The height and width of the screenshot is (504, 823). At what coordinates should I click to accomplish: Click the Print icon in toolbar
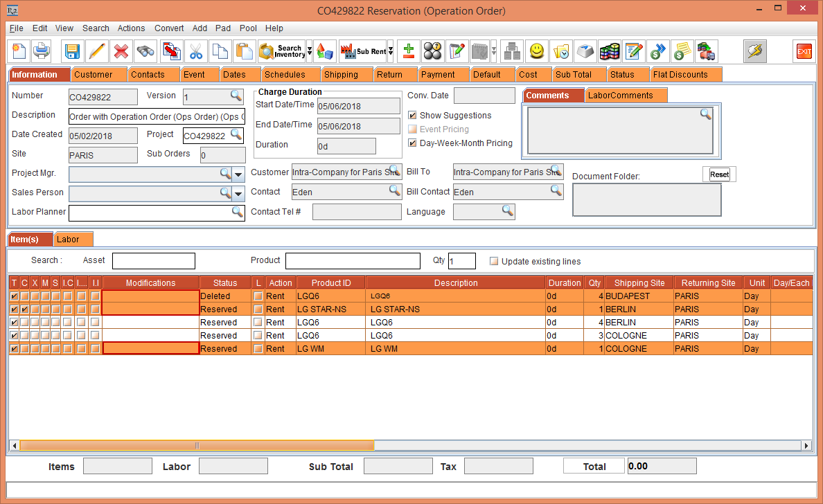[x=42, y=51]
